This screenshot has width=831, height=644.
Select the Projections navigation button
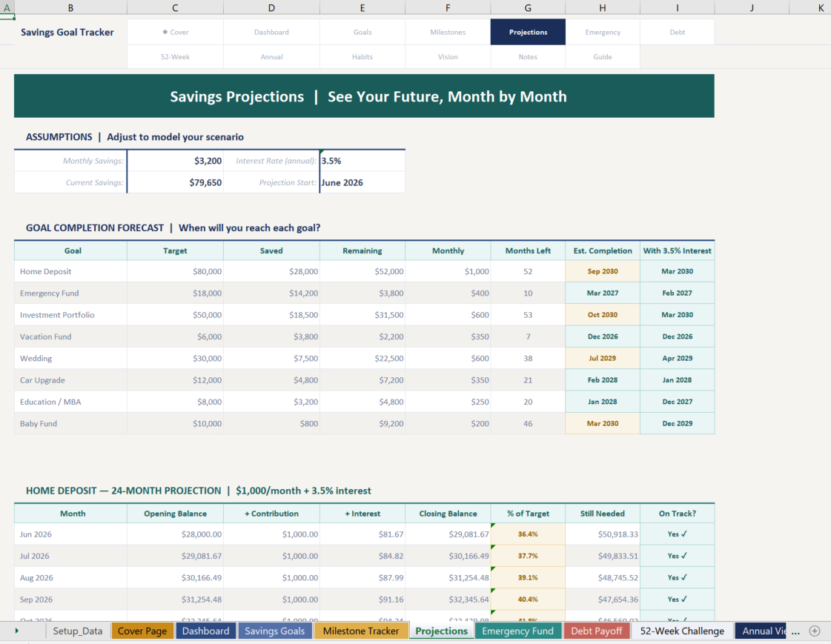pyautogui.click(x=528, y=33)
